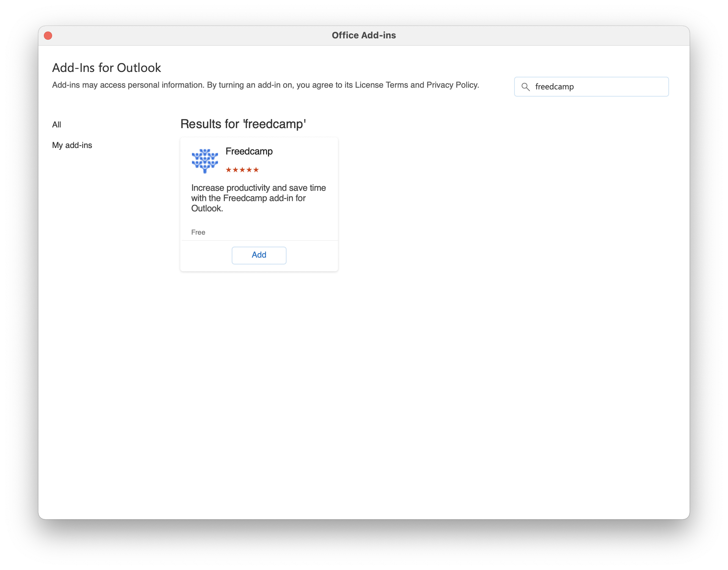Open the My add-ins section

pyautogui.click(x=72, y=145)
